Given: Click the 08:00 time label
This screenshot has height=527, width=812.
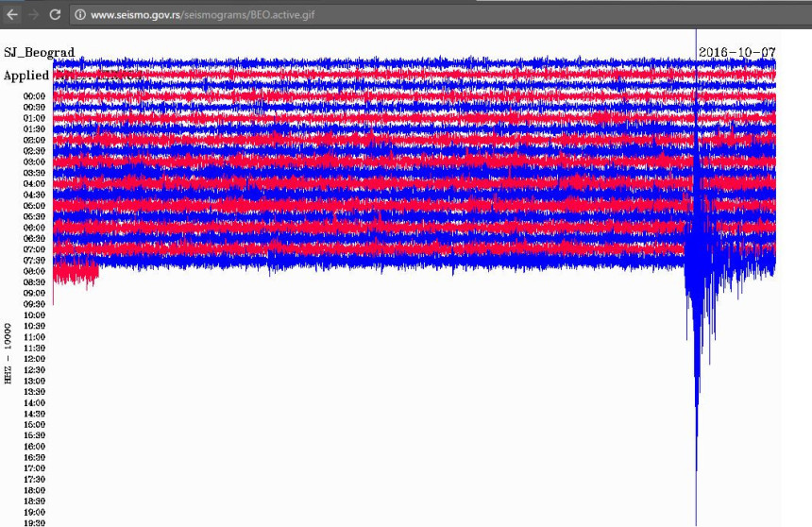Looking at the screenshot, I should [34, 272].
